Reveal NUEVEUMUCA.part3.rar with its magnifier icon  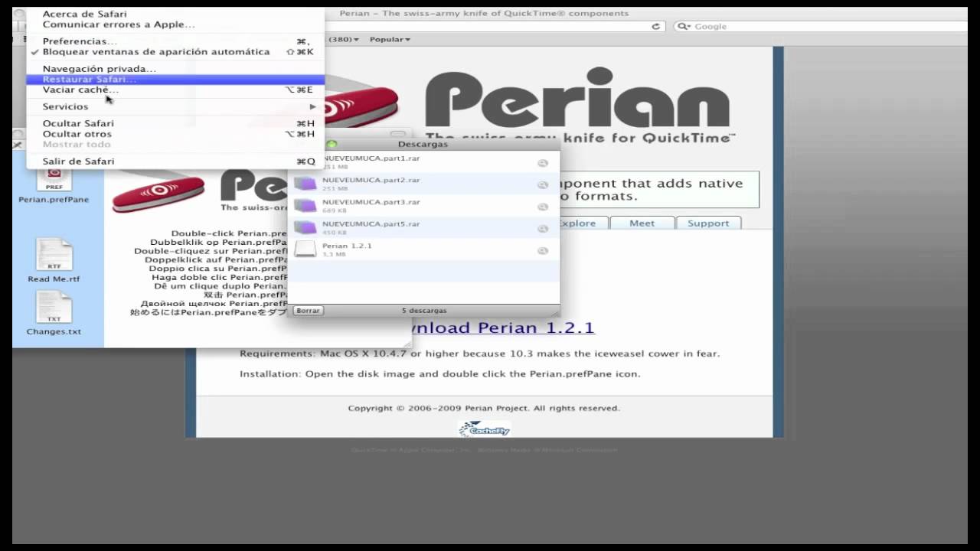point(543,207)
